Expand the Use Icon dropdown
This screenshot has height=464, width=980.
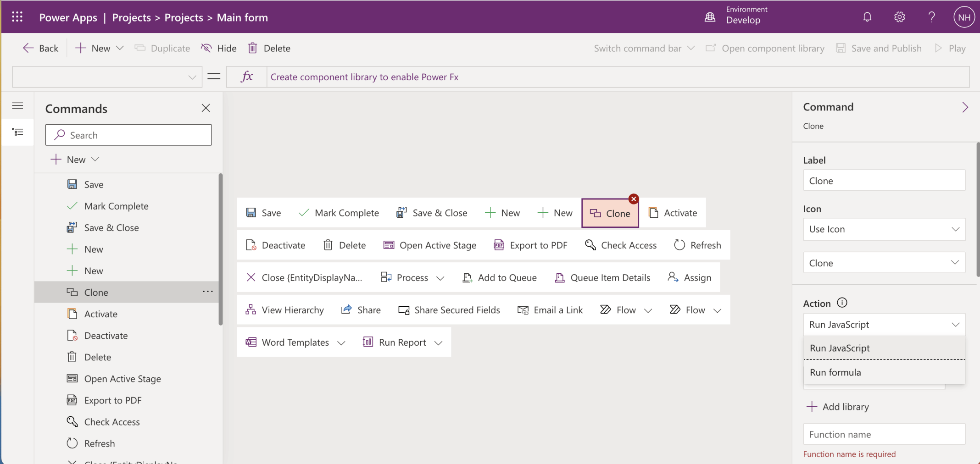(884, 229)
